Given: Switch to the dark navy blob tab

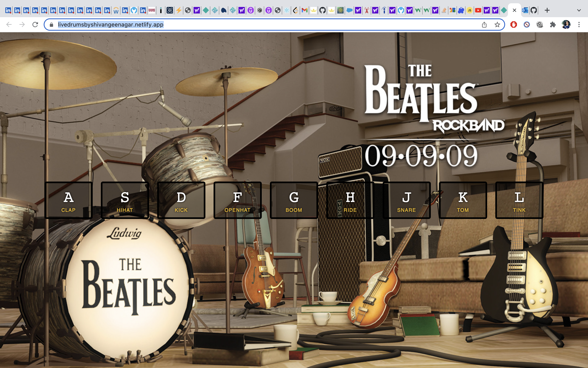Looking at the screenshot, I should (x=224, y=10).
